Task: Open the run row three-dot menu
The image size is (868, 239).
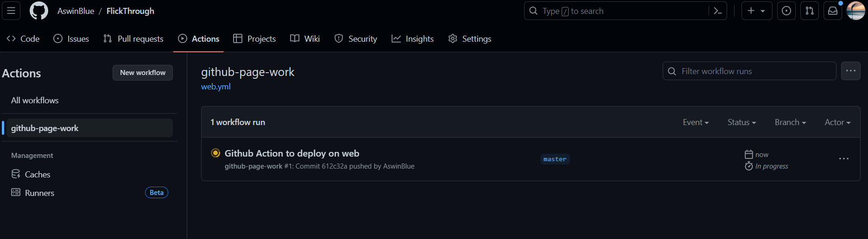Action: click(844, 159)
